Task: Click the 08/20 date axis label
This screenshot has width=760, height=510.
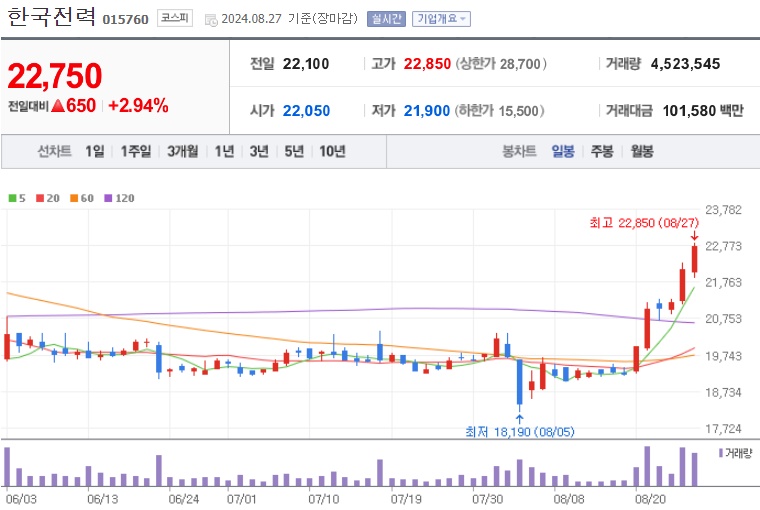Action: pyautogui.click(x=650, y=498)
